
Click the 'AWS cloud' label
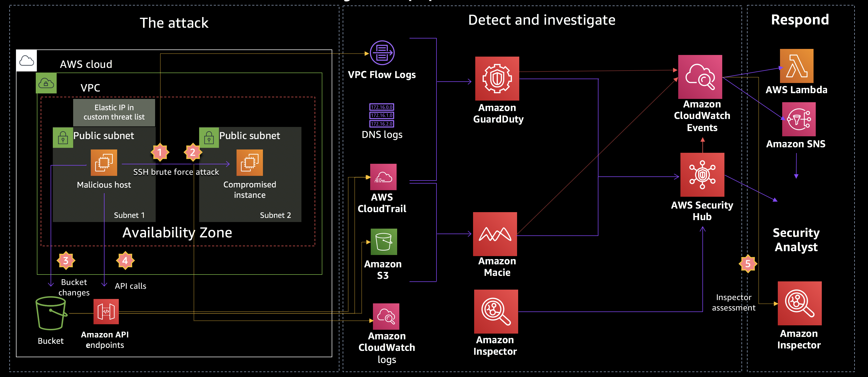click(86, 64)
